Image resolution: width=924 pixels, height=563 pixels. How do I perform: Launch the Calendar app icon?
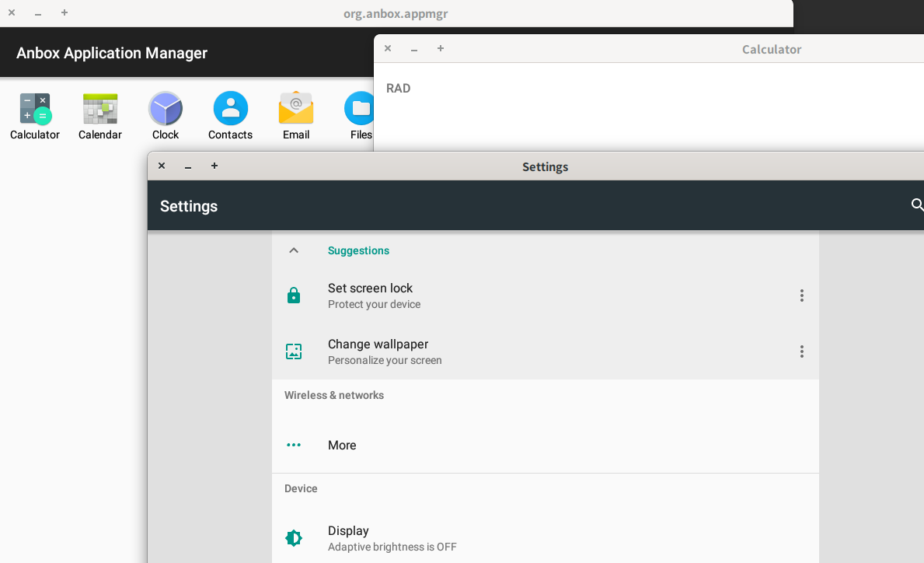(x=99, y=107)
